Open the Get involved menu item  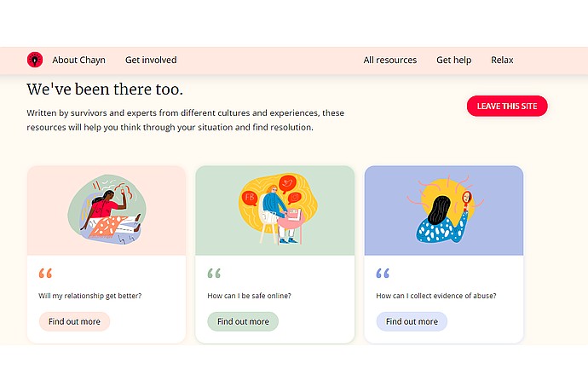click(151, 60)
